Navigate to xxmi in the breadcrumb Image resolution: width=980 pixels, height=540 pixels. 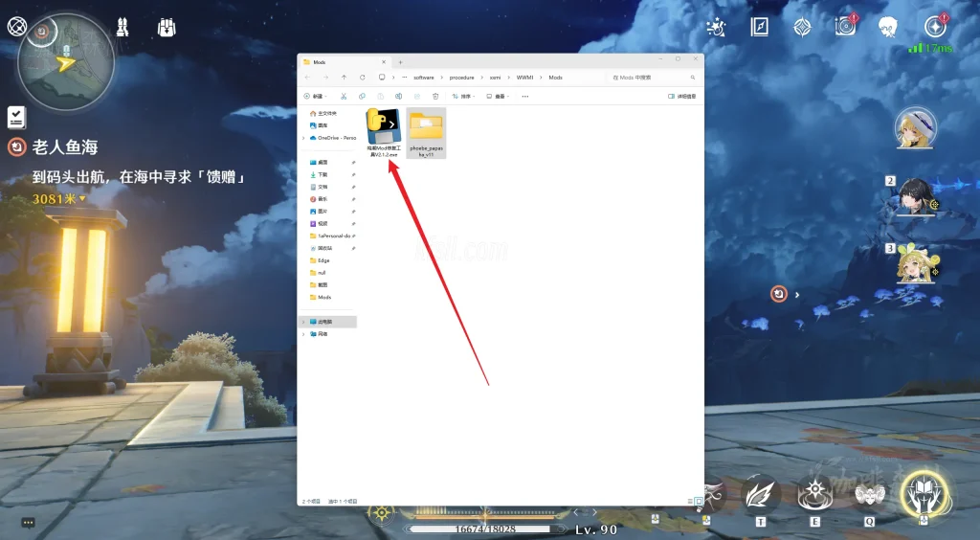pos(495,78)
